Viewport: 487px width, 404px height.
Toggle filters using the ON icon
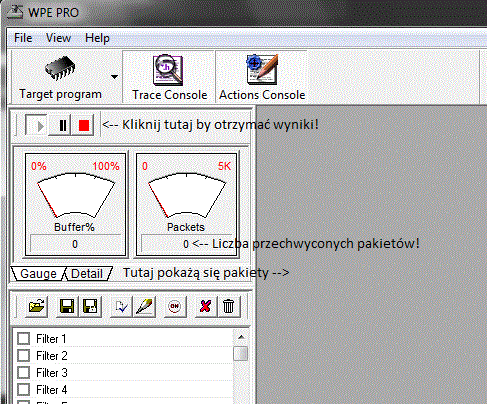click(174, 306)
